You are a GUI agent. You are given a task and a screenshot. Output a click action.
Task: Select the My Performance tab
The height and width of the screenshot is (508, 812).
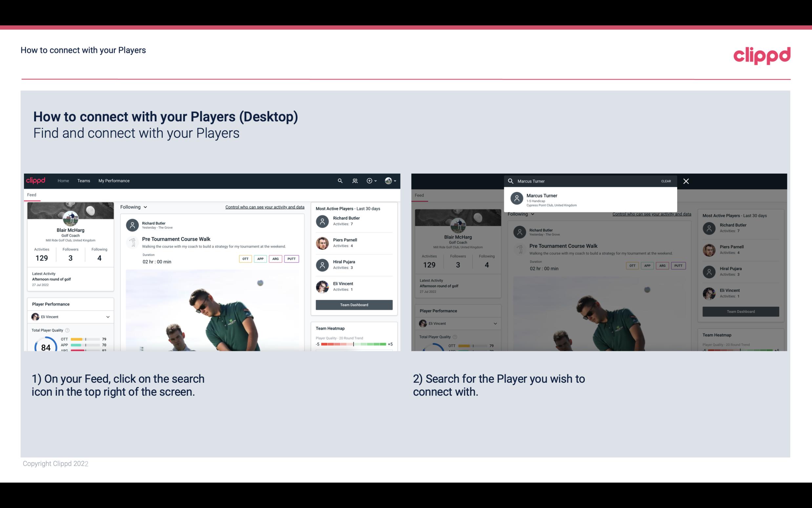(x=114, y=180)
